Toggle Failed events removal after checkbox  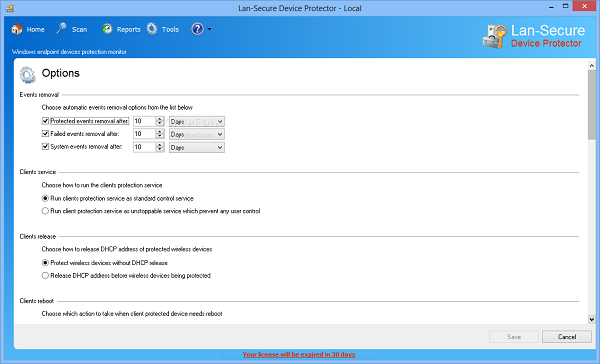(x=45, y=134)
